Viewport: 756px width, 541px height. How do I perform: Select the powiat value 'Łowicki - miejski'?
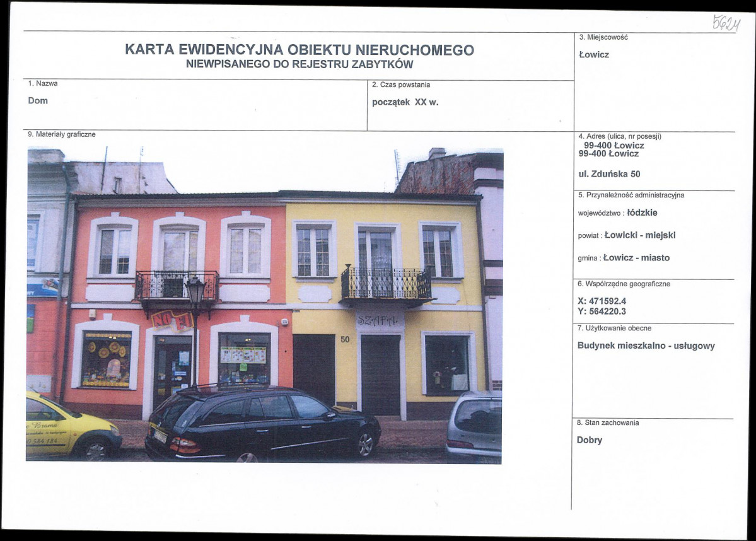click(640, 235)
